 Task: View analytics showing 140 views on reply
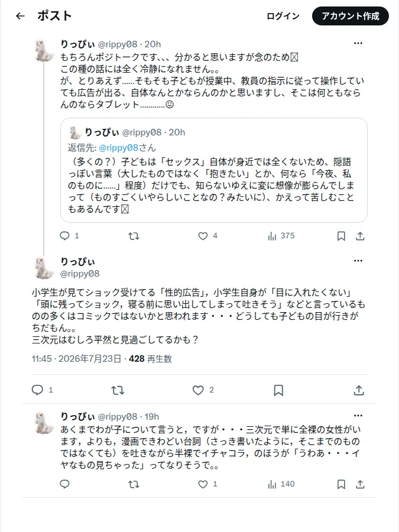[x=281, y=484]
